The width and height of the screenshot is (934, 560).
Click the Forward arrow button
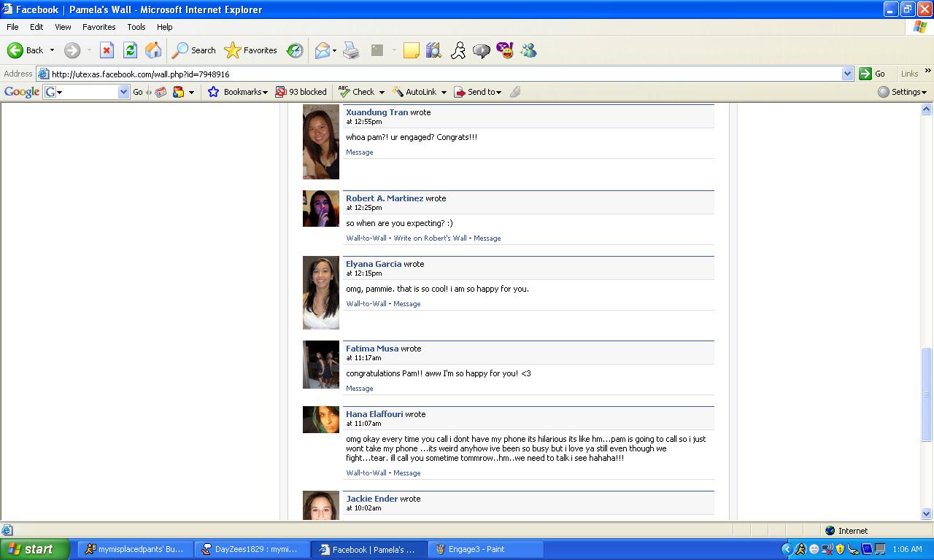[72, 50]
